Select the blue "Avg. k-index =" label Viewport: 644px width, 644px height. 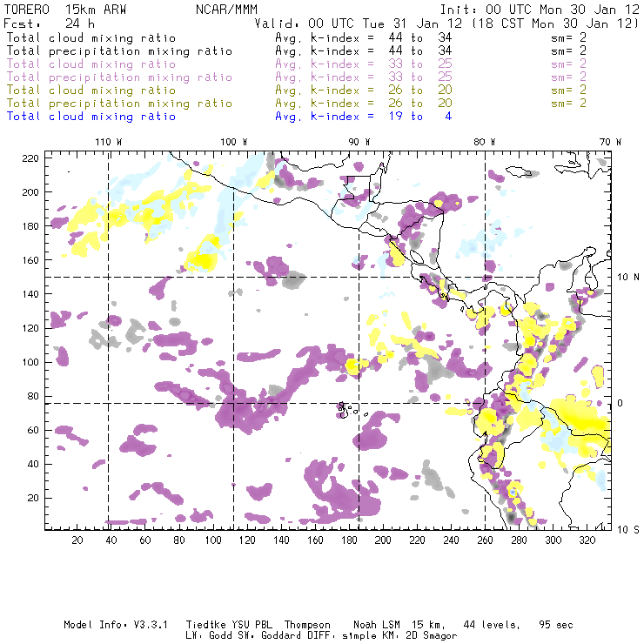click(x=325, y=117)
